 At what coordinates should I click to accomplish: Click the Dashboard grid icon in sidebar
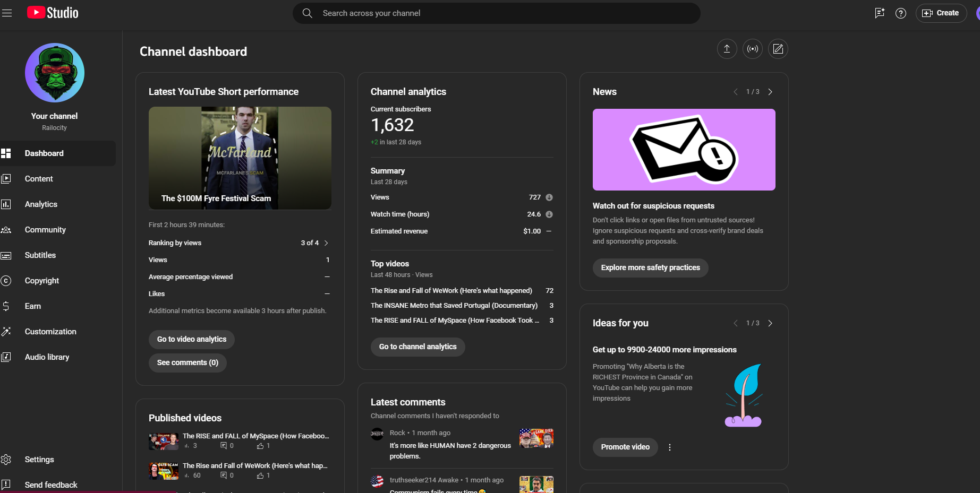point(6,153)
